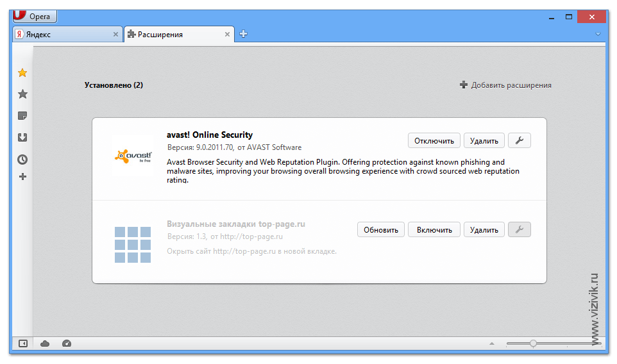The width and height of the screenshot is (617, 364).
Task: Close the Яндекс tab
Action: tap(115, 34)
